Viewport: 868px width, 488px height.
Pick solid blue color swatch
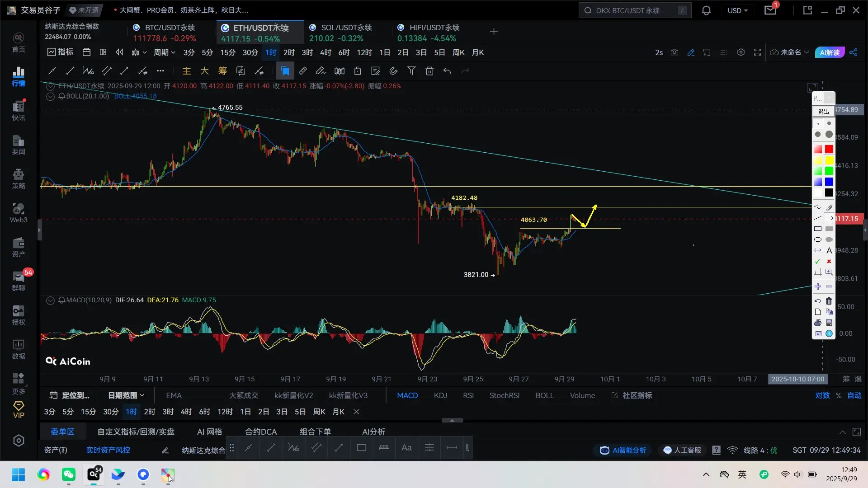point(829,182)
